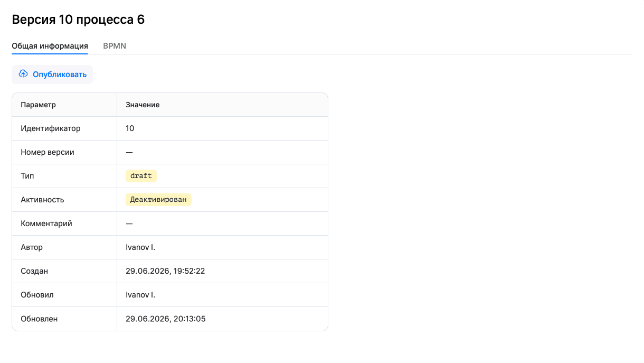Screen dimensions: 644x363
Task: Click the Активность row label
Action: [42, 200]
